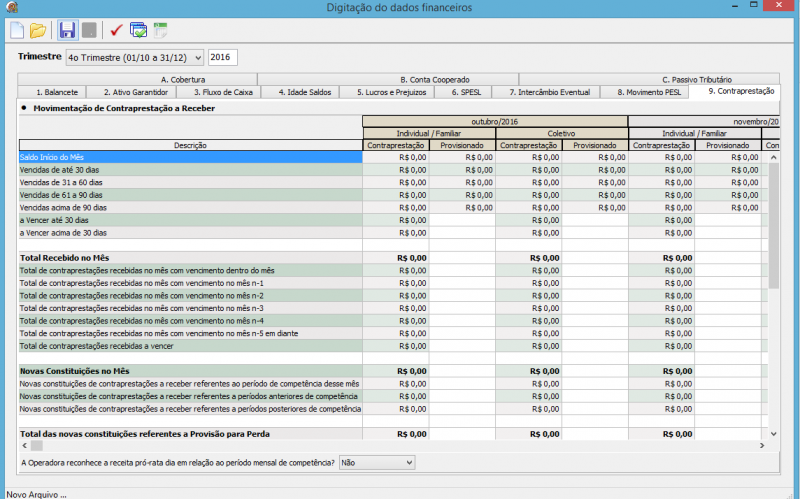The width and height of the screenshot is (800, 499).
Task: Click the horizontal scrollbar right arrow
Action: pos(762,445)
